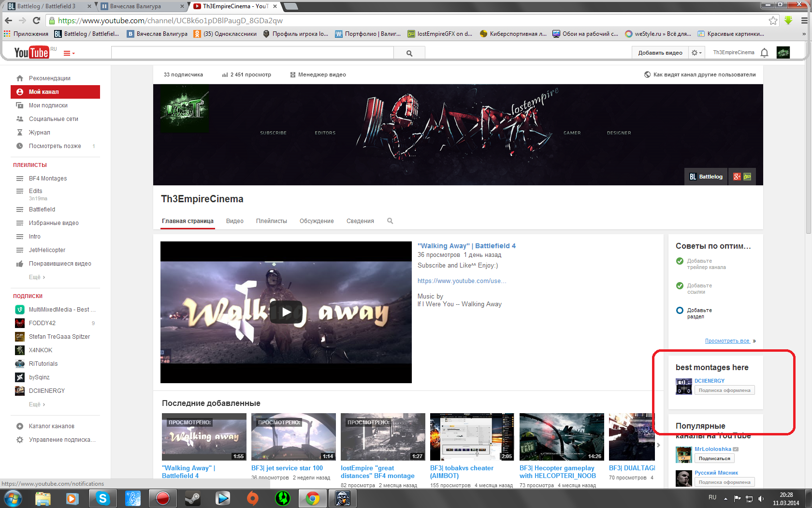Screen dimensions: 812x508
Task: Subscribe to MrLololoshka
Action: pyautogui.click(x=714, y=458)
